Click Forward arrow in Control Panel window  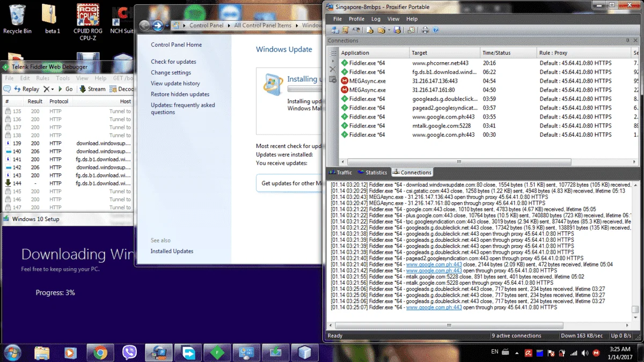158,25
